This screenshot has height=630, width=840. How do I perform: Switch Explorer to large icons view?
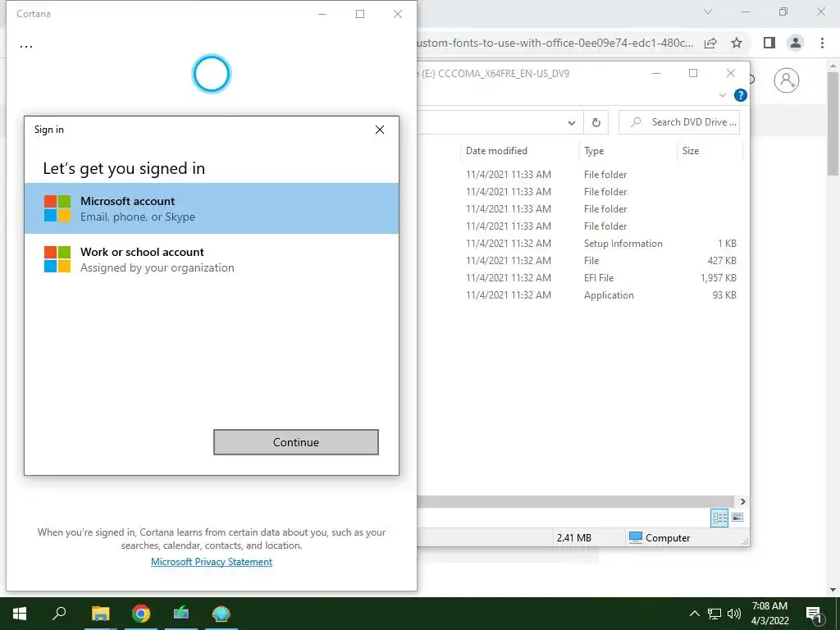coord(737,518)
